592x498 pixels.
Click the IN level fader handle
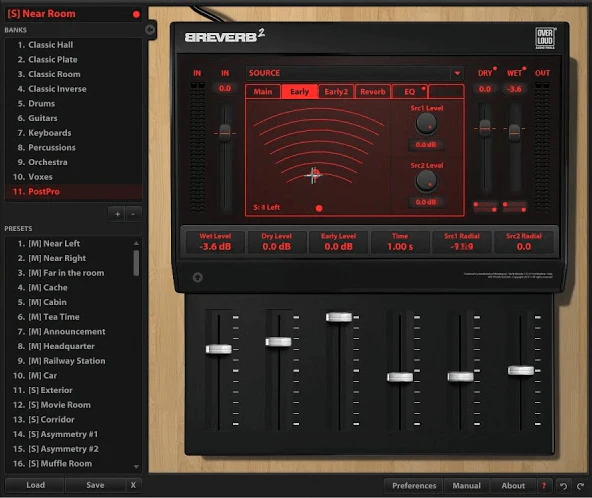pos(225,133)
